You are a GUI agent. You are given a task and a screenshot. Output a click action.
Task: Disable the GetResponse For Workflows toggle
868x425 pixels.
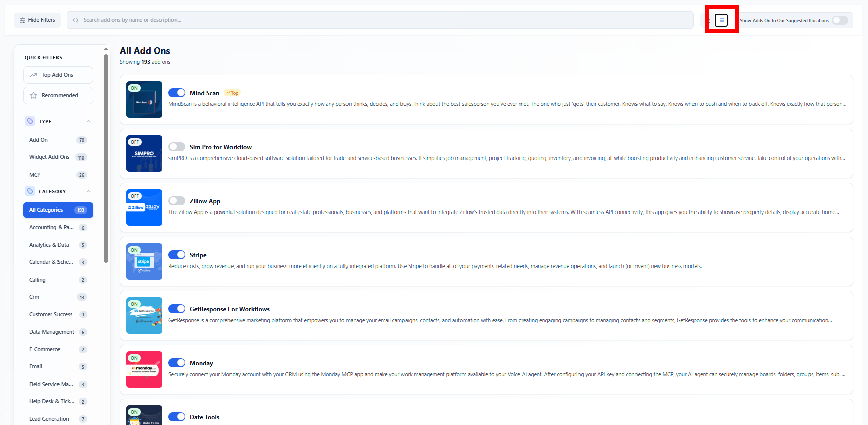click(177, 309)
